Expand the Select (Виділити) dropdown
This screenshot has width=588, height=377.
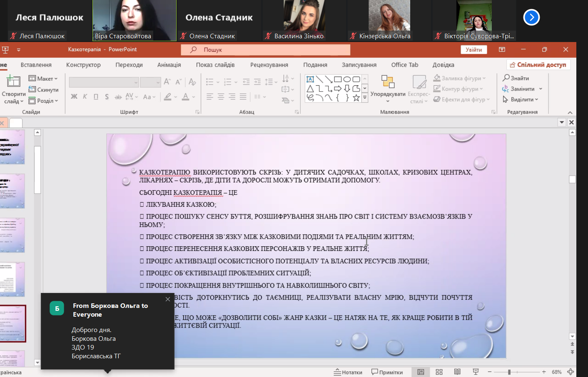[x=521, y=99]
